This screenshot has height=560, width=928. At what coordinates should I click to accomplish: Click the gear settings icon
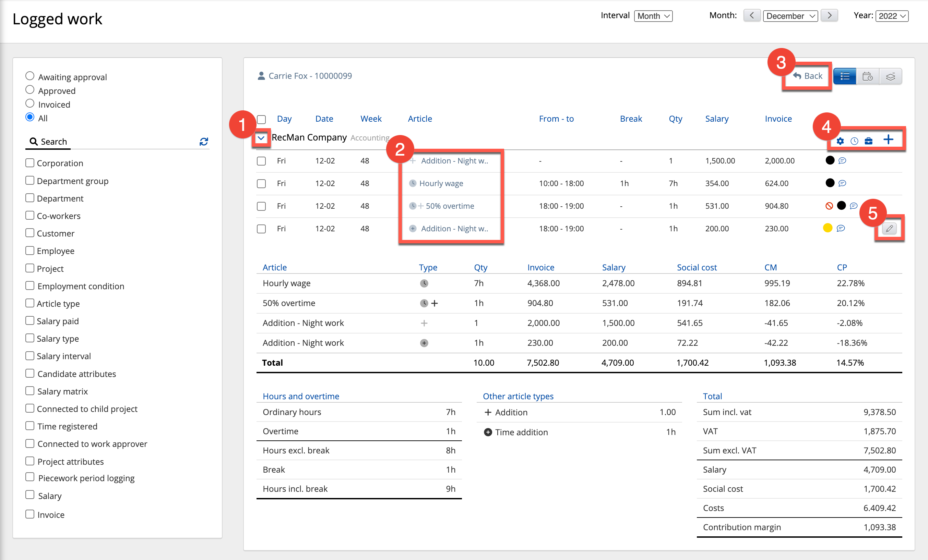point(840,141)
